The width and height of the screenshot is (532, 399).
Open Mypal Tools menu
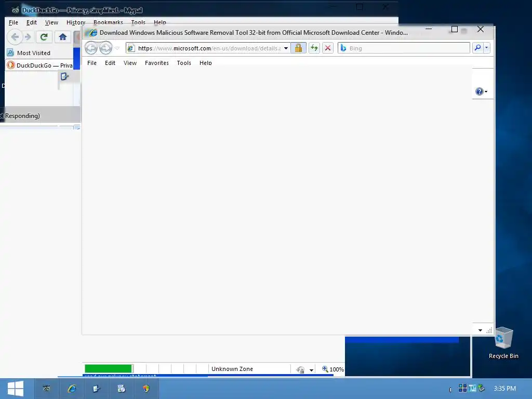click(138, 22)
